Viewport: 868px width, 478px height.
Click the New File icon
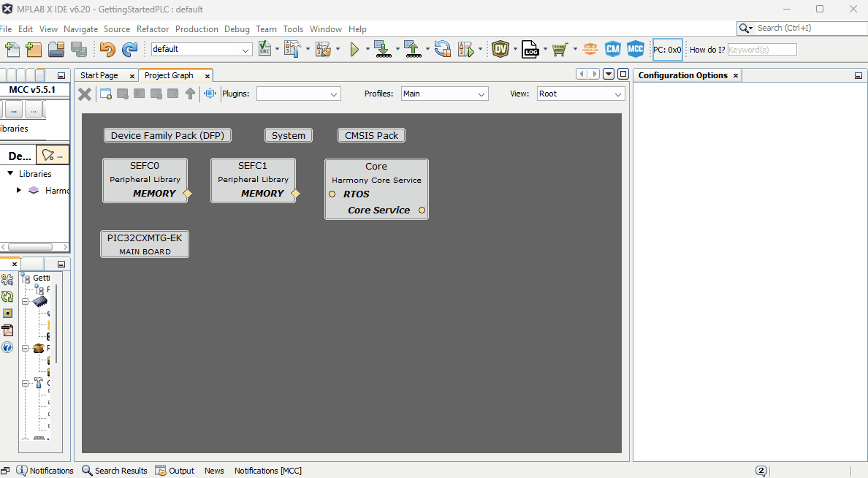coord(12,49)
